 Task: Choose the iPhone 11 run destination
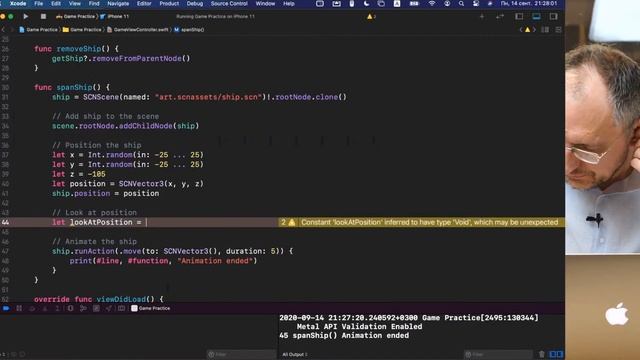115,16
